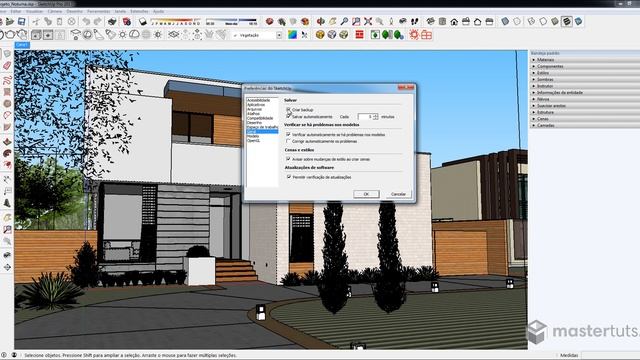The image size is (640, 360).
Task: Enable Monochrome face style icon
Action: (578, 21)
